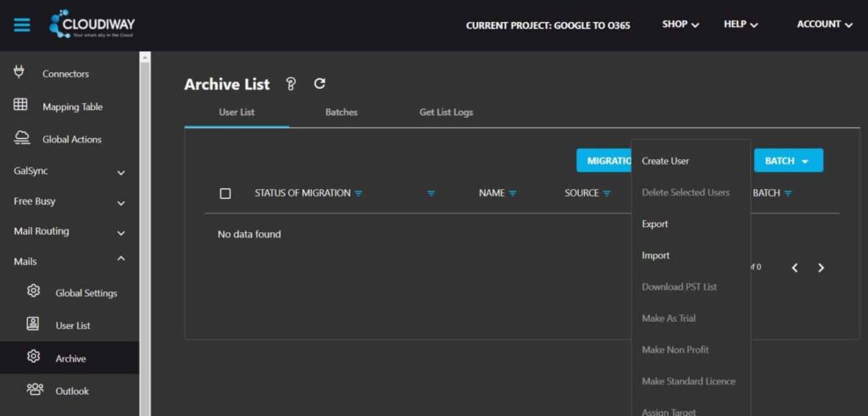Open the Shop dropdown
868x416 pixels.
tap(681, 25)
